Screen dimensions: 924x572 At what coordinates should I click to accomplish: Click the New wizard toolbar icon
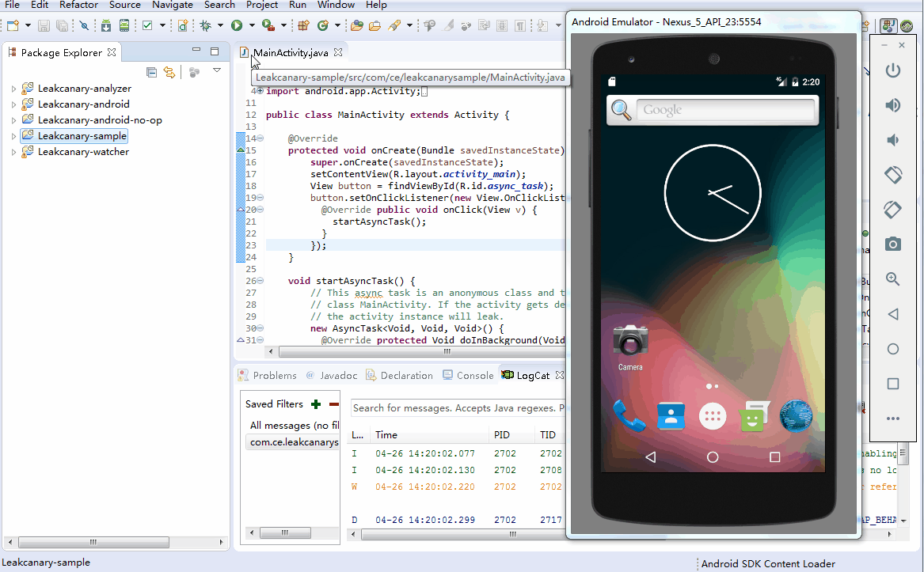[x=13, y=25]
